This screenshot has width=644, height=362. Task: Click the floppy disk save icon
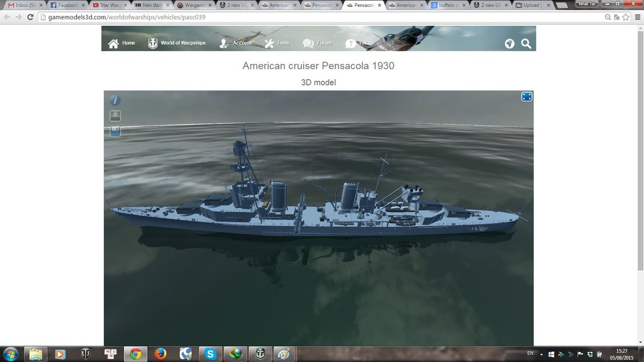tap(116, 131)
